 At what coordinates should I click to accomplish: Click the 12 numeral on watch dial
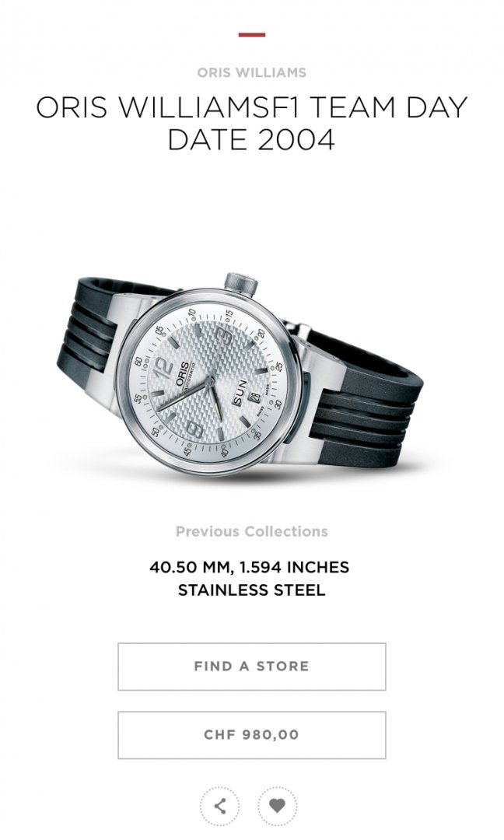(x=163, y=369)
